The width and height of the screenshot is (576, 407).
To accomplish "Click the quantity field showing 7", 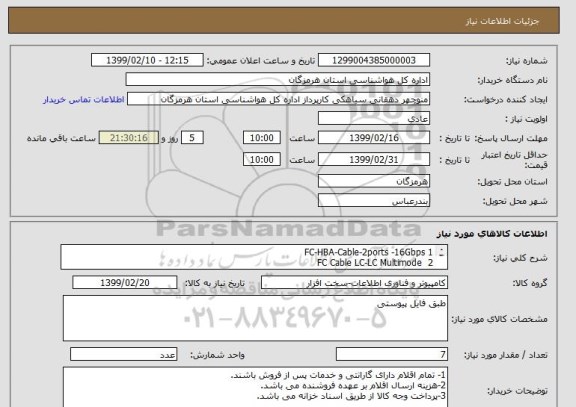I will coord(392,354).
